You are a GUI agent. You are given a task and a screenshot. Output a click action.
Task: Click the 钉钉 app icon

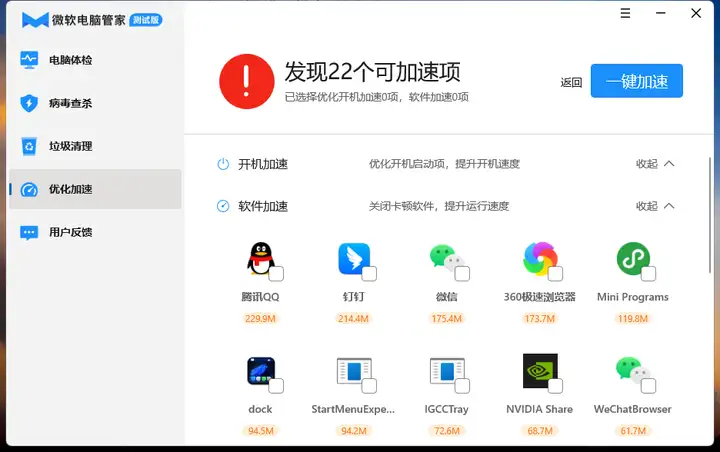point(354,259)
